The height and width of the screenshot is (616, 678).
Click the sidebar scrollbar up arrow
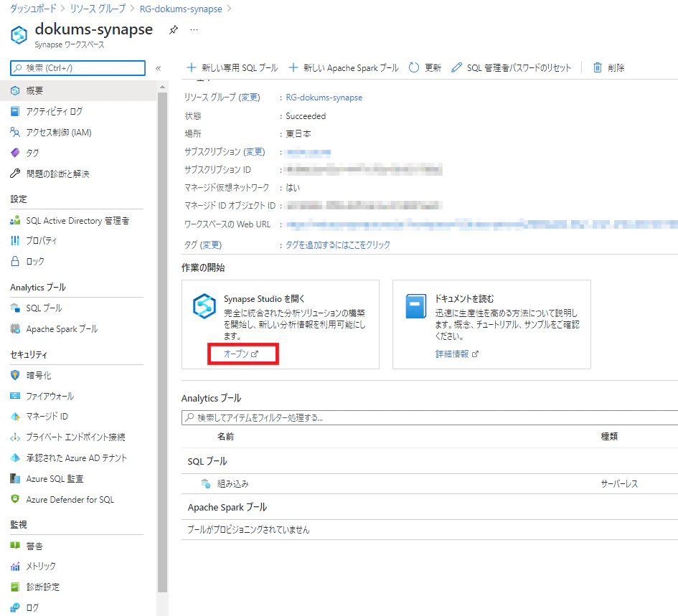pyautogui.click(x=162, y=87)
